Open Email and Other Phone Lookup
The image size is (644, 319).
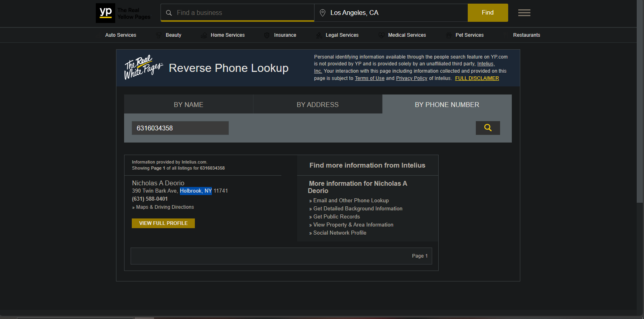click(351, 200)
